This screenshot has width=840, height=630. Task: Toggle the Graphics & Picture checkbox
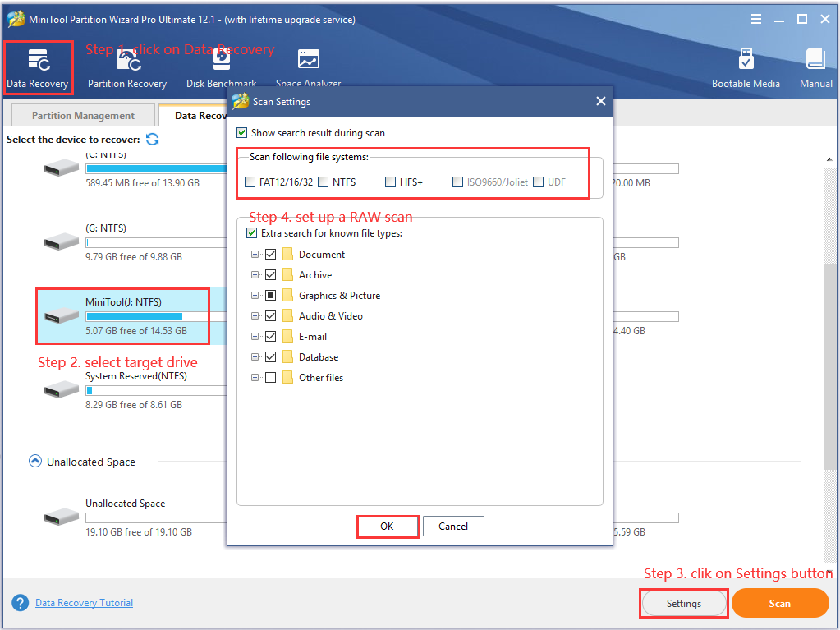pos(270,295)
